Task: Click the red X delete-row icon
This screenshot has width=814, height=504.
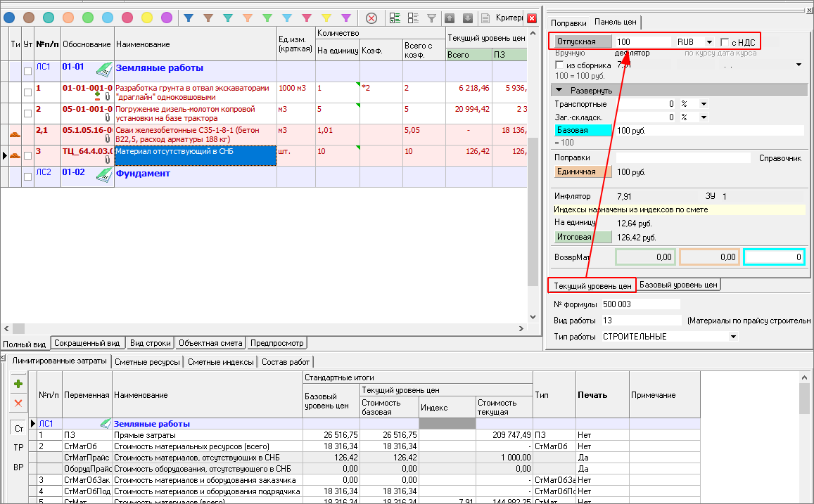Action: click(x=18, y=403)
